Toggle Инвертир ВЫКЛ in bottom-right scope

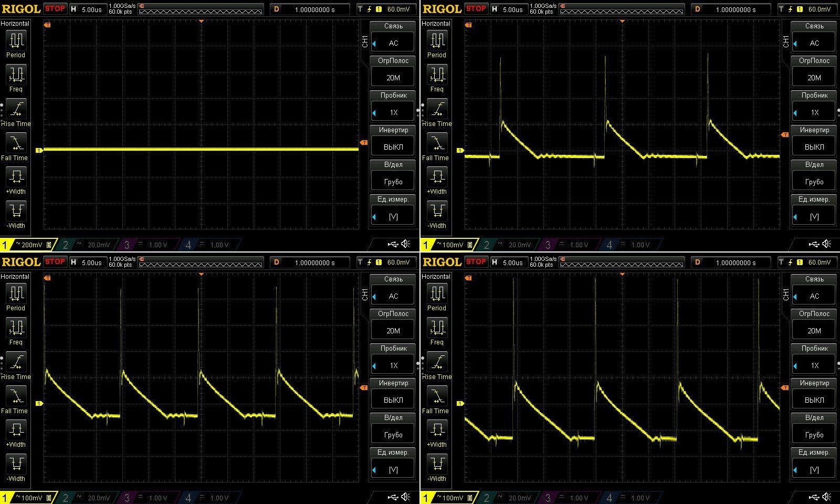point(814,400)
